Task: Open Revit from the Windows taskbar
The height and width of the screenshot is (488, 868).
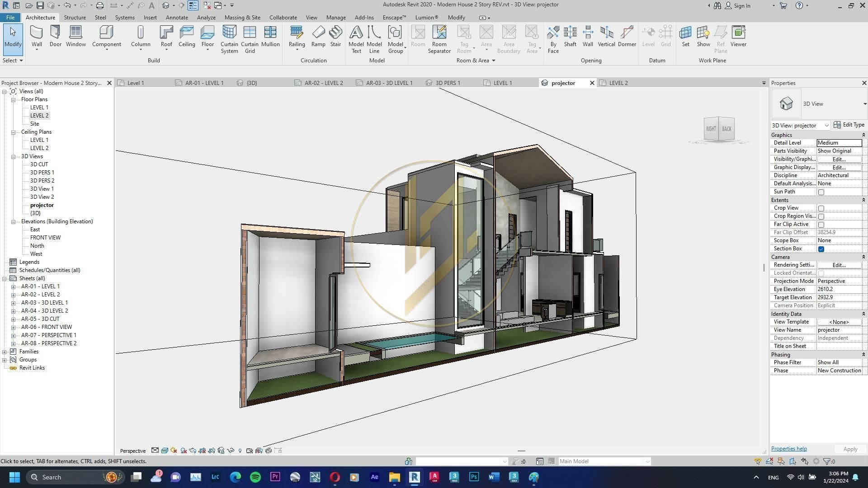Action: click(414, 477)
